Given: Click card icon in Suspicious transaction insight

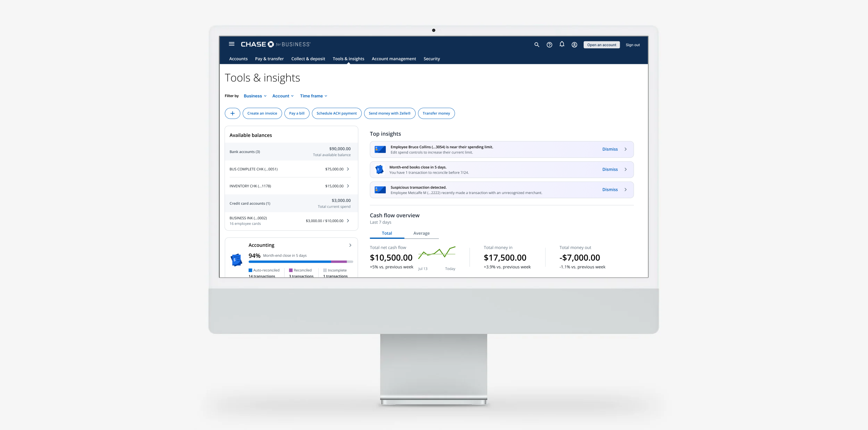Looking at the screenshot, I should click(x=380, y=190).
